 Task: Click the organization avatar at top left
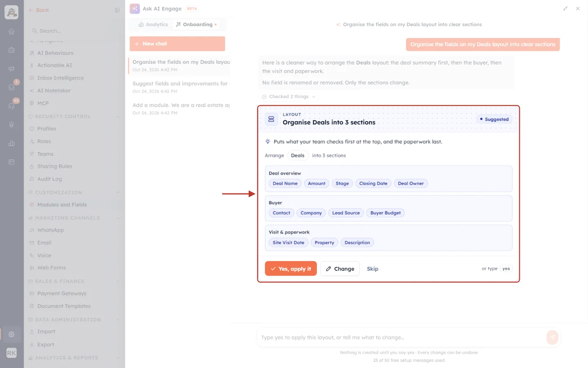pos(11,12)
